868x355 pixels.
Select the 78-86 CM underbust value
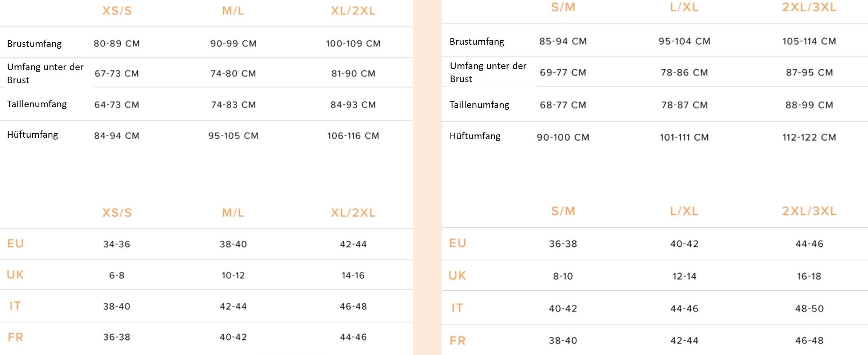click(x=684, y=73)
